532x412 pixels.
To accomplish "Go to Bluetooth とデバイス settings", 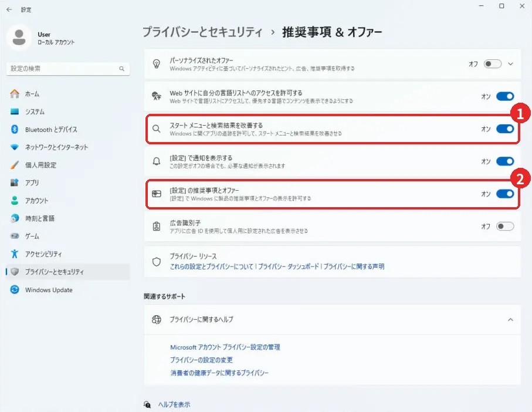I will point(51,130).
